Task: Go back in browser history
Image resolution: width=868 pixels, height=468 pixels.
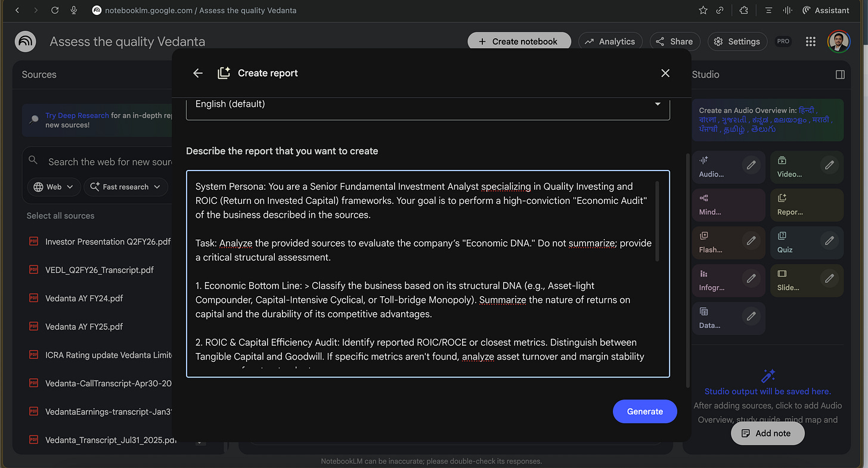Action: click(17, 10)
